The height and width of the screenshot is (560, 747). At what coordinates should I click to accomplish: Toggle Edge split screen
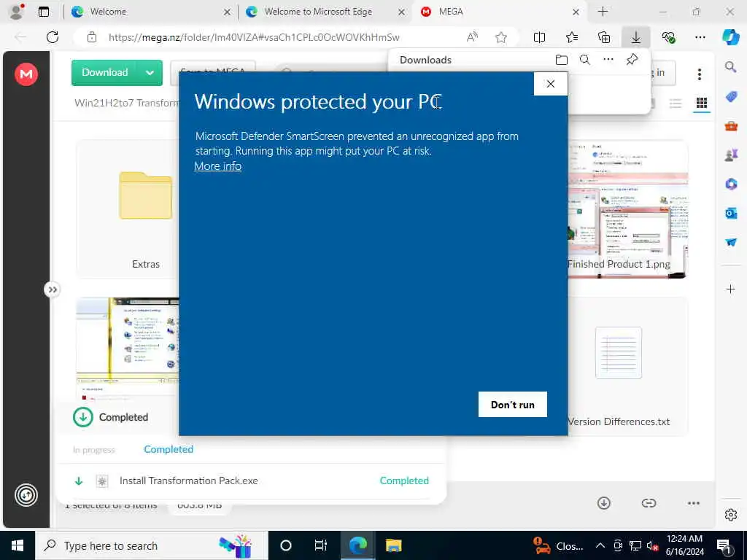[539, 37]
